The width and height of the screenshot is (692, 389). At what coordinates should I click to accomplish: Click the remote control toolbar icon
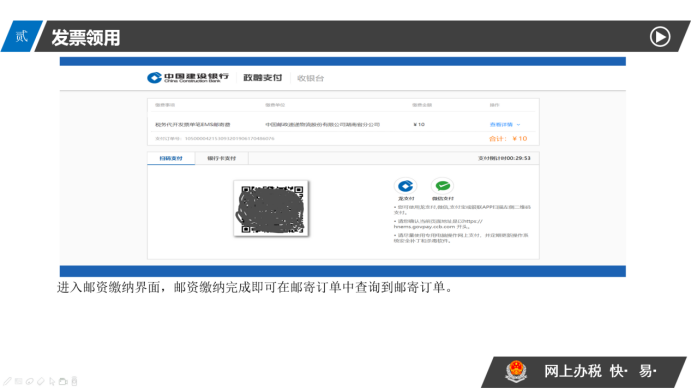(74, 381)
